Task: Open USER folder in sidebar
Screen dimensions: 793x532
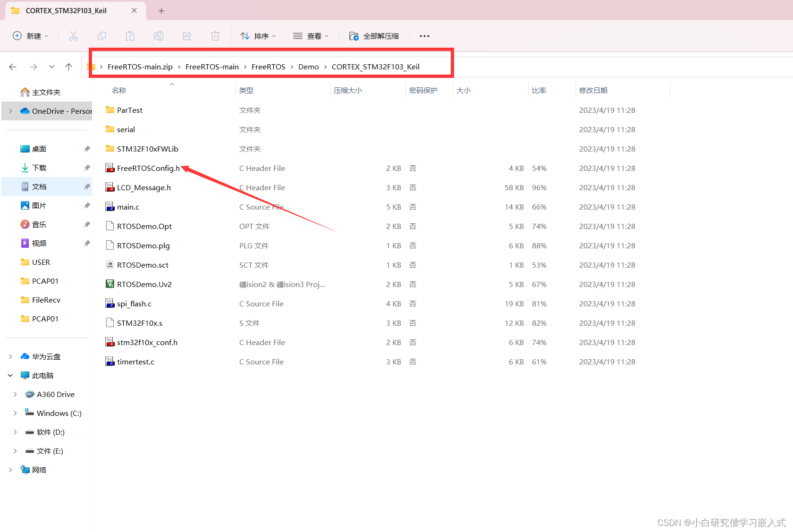Action: pyautogui.click(x=41, y=262)
